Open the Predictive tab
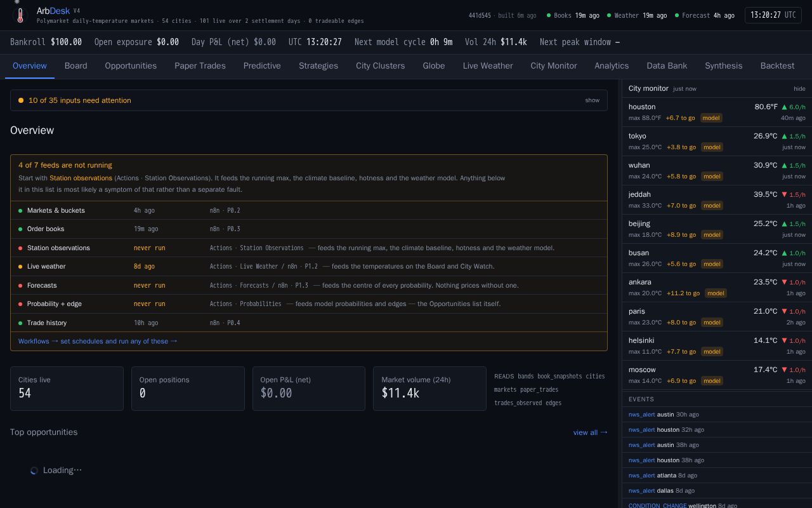The height and width of the screenshot is (508, 812). click(262, 66)
